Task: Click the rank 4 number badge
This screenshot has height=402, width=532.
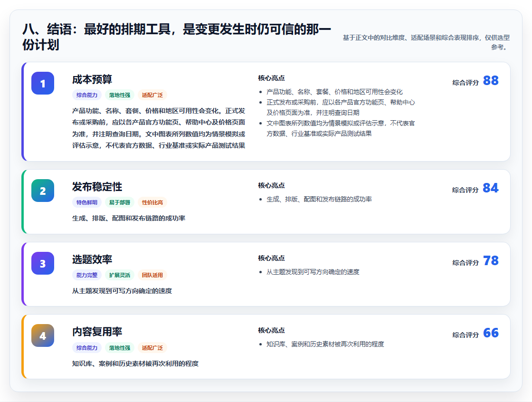Action: (43, 335)
